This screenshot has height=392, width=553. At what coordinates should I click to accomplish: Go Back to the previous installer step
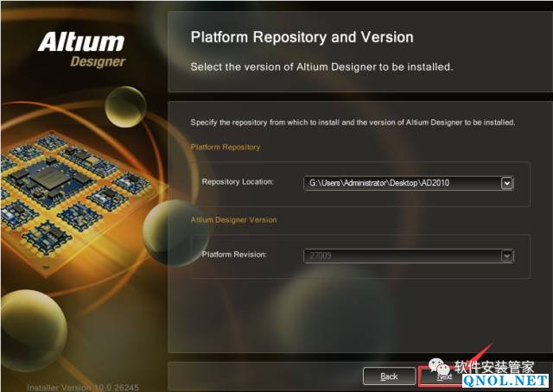point(390,376)
